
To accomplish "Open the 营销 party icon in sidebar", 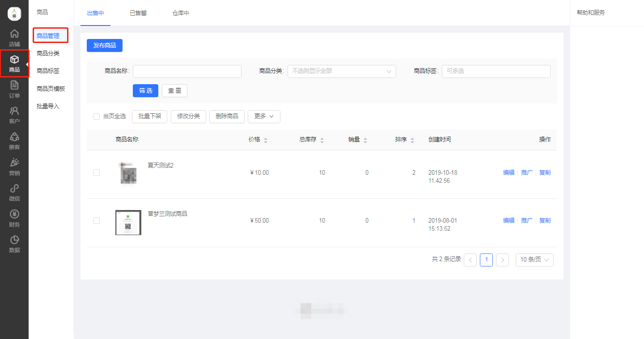I will (x=14, y=163).
